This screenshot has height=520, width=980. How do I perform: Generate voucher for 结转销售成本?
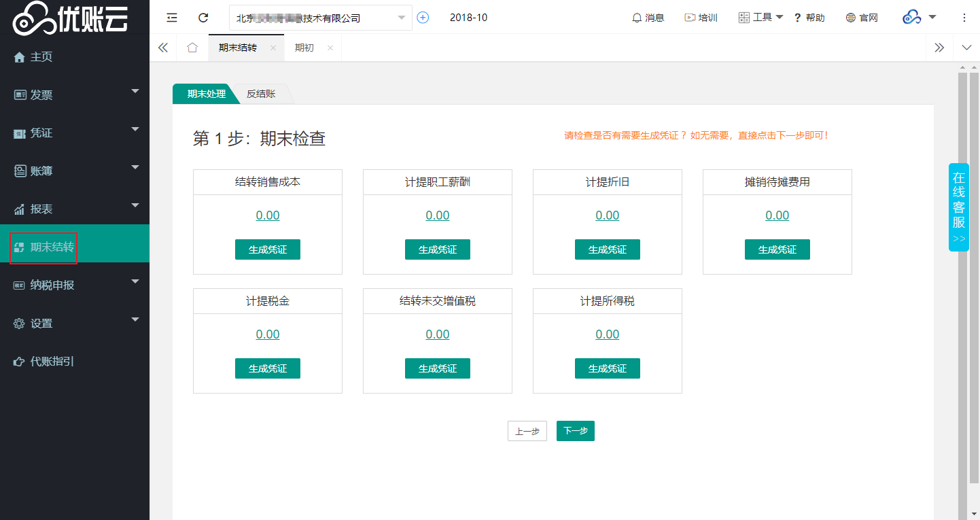pyautogui.click(x=268, y=249)
